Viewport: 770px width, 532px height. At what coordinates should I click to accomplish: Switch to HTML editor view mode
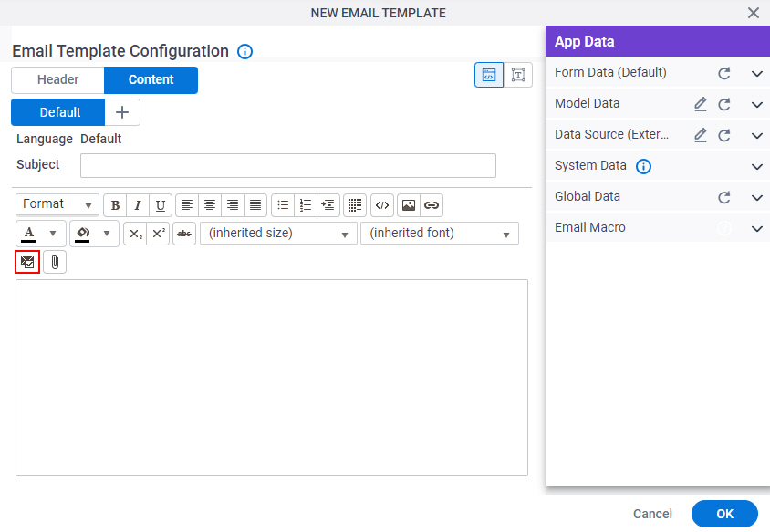(489, 75)
